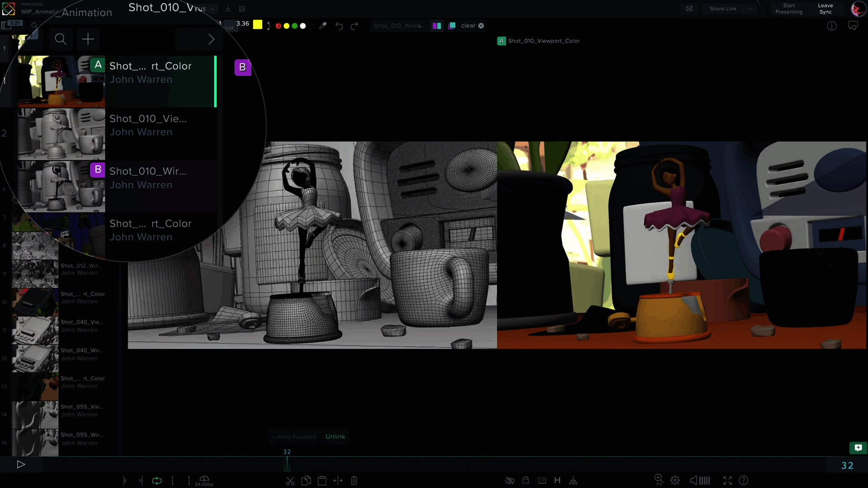Select the Shot_040_Vie... playlist item
Screen dimensions: 868x488
click(81, 326)
